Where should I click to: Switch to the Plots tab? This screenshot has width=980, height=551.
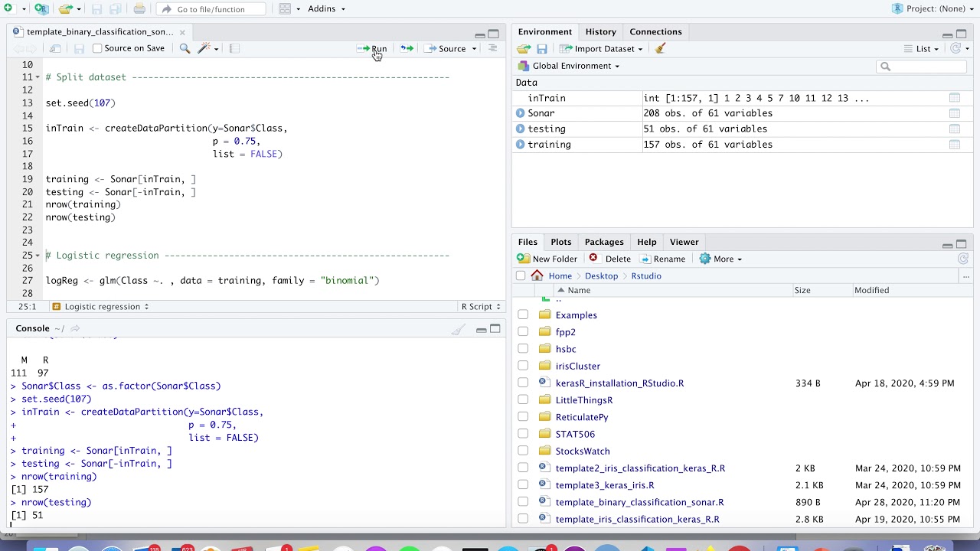tap(560, 242)
